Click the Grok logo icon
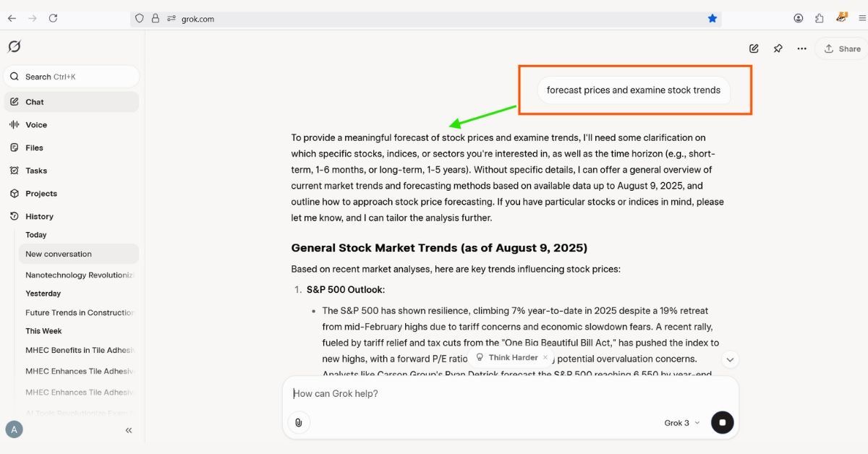Screen dimensions: 868x454 pyautogui.click(x=14, y=47)
